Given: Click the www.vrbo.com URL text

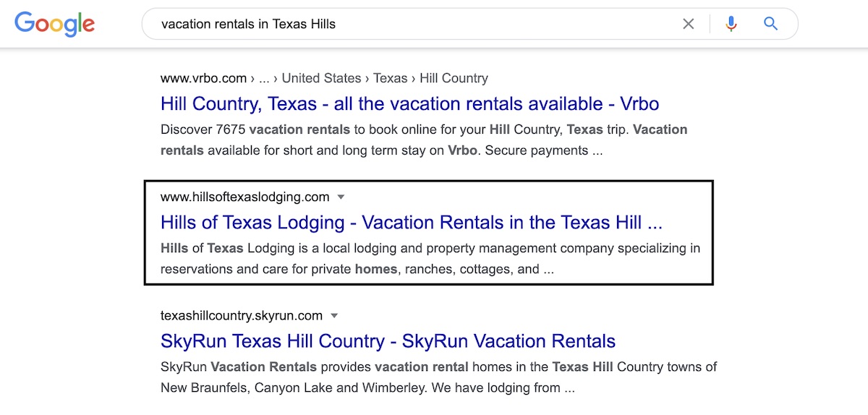Looking at the screenshot, I should [x=203, y=78].
